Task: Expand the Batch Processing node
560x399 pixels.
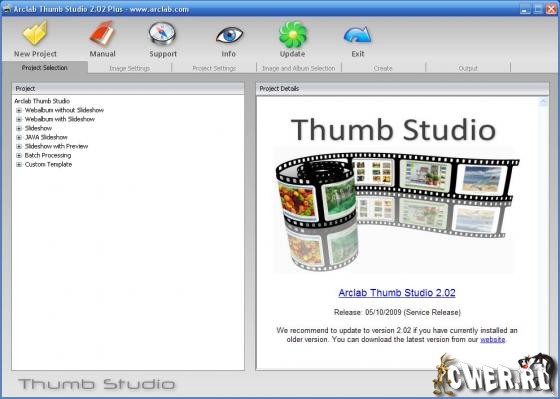Action: coord(19,155)
